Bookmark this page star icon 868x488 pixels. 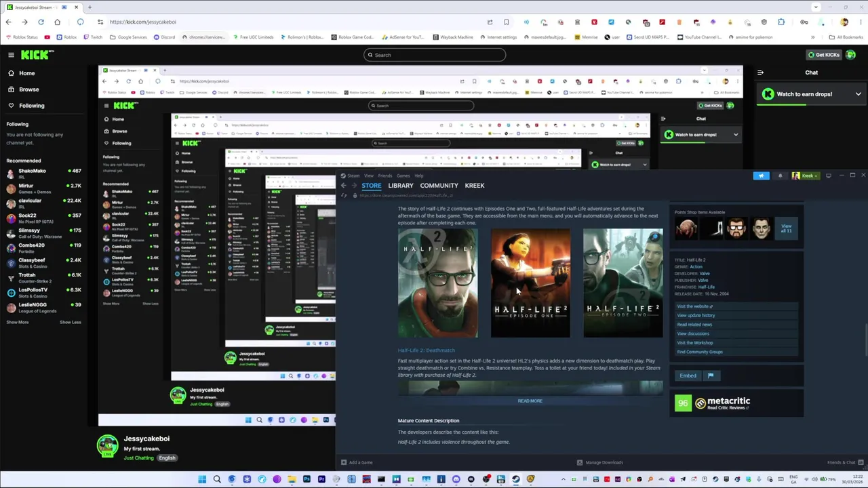tap(506, 22)
